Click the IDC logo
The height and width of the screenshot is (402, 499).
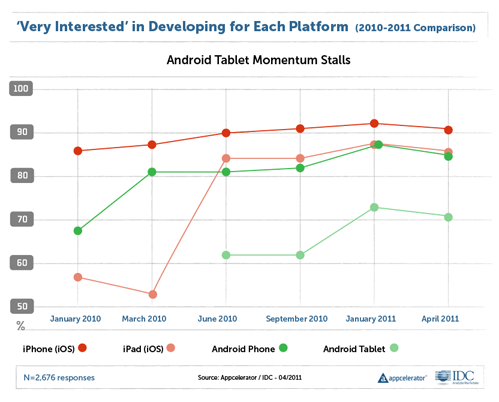click(x=456, y=377)
